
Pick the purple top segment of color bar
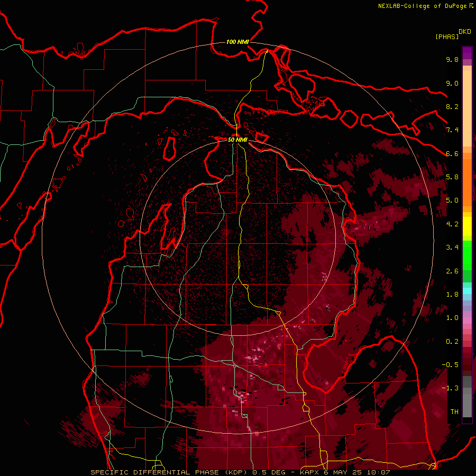[467, 53]
